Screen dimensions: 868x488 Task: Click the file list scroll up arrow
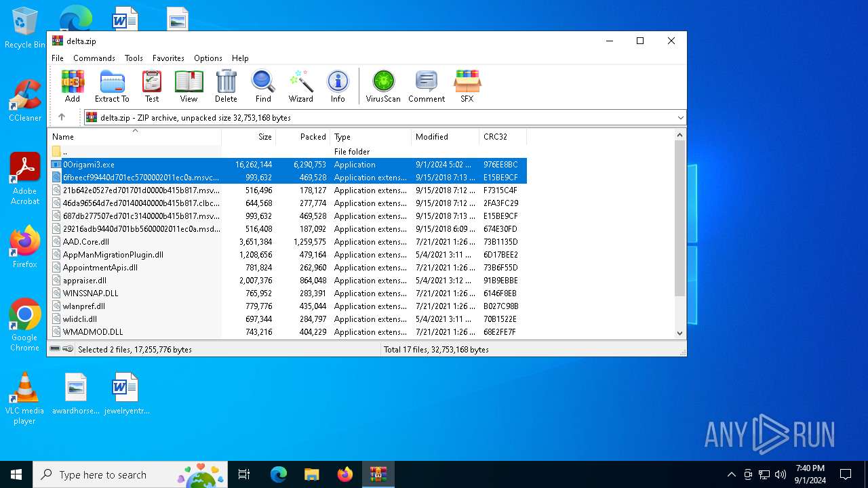pos(680,135)
